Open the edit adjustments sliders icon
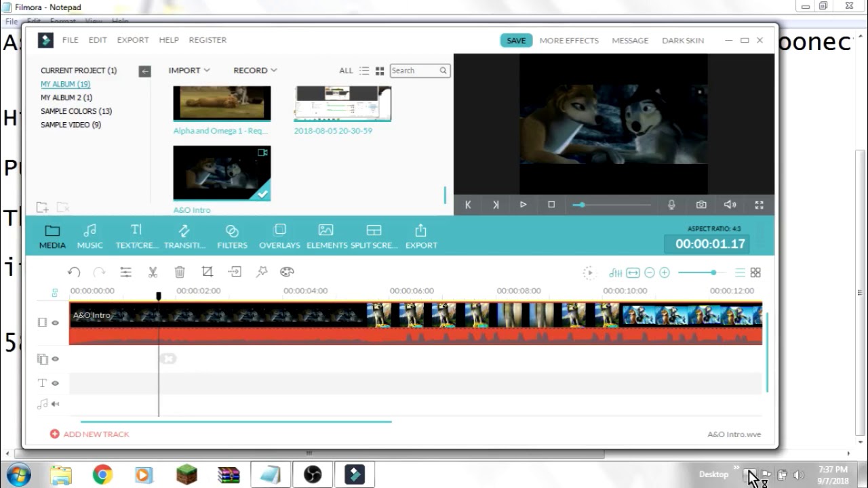This screenshot has height=488, width=868. (125, 272)
